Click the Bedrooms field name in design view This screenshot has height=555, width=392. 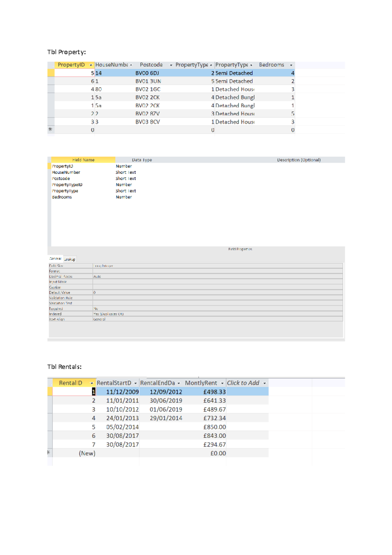(x=62, y=197)
